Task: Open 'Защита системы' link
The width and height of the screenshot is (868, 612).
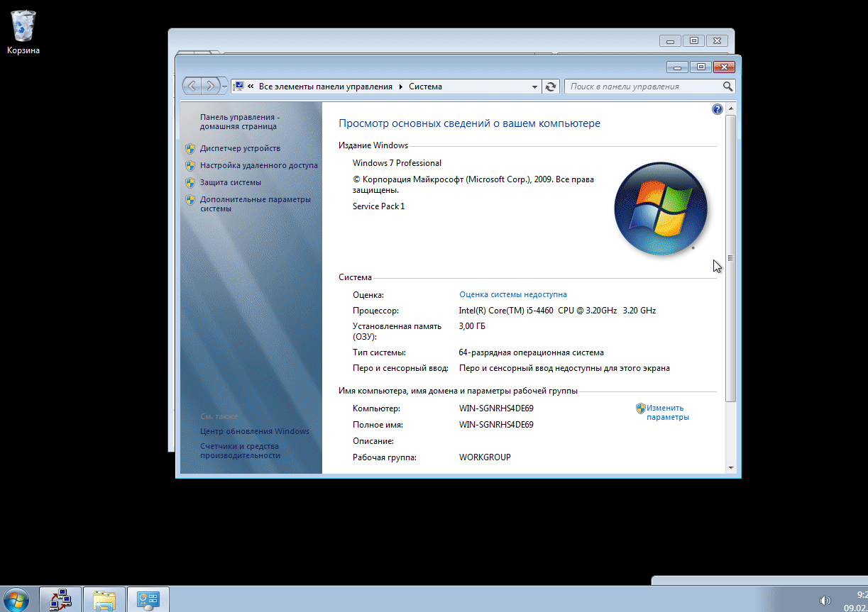Action: (x=230, y=182)
